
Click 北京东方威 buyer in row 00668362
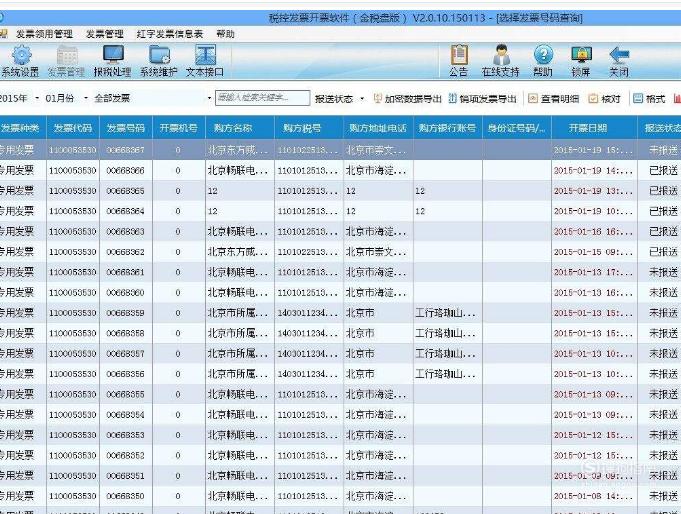(x=238, y=252)
